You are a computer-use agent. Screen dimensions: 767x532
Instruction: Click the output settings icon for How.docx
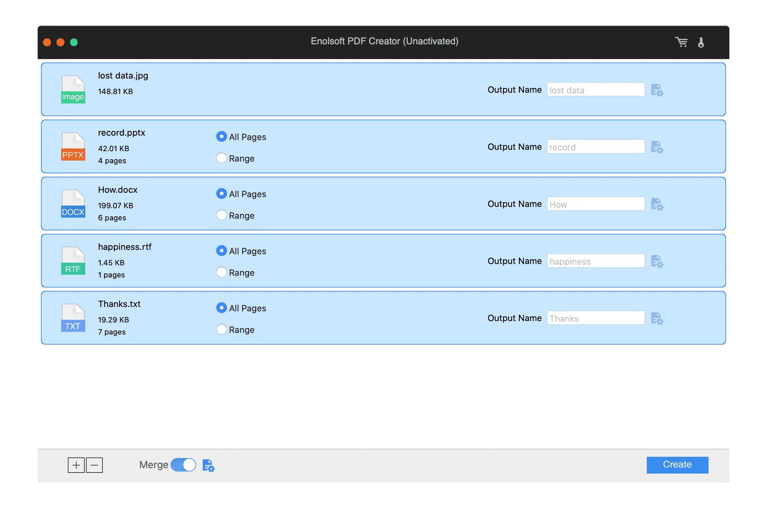coord(658,204)
